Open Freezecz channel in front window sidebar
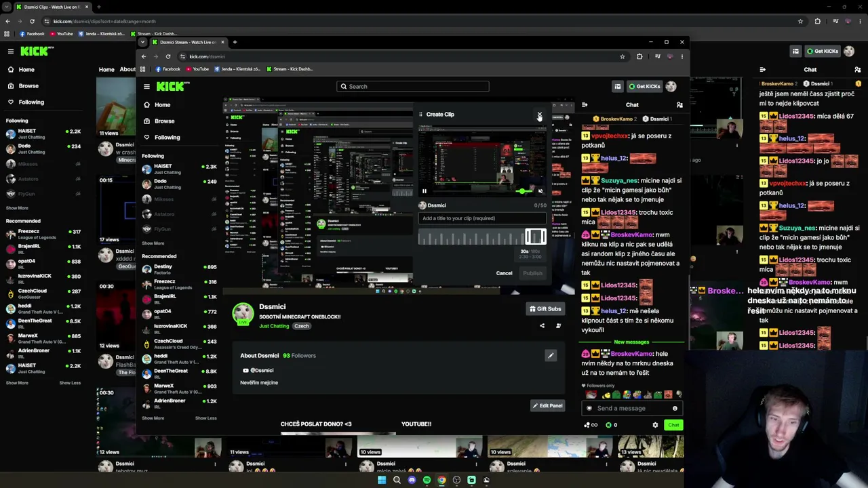Viewport: 868px width, 488px height. tap(179, 283)
